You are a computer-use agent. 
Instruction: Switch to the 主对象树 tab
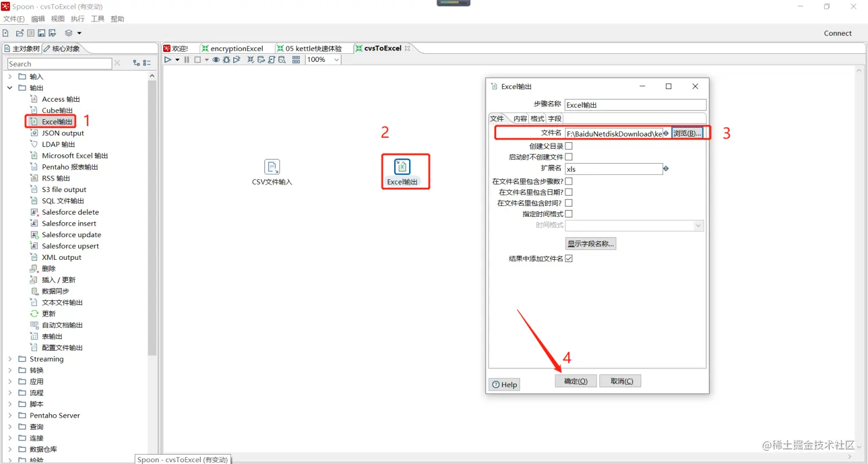(x=22, y=49)
